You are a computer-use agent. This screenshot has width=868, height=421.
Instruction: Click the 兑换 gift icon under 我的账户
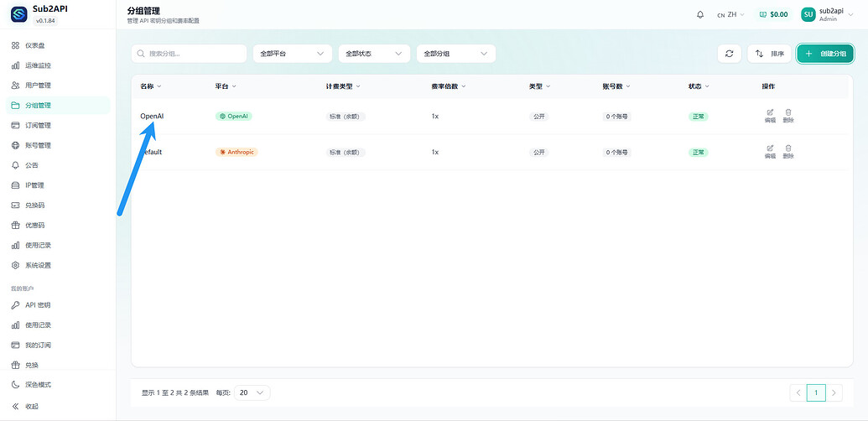15,365
